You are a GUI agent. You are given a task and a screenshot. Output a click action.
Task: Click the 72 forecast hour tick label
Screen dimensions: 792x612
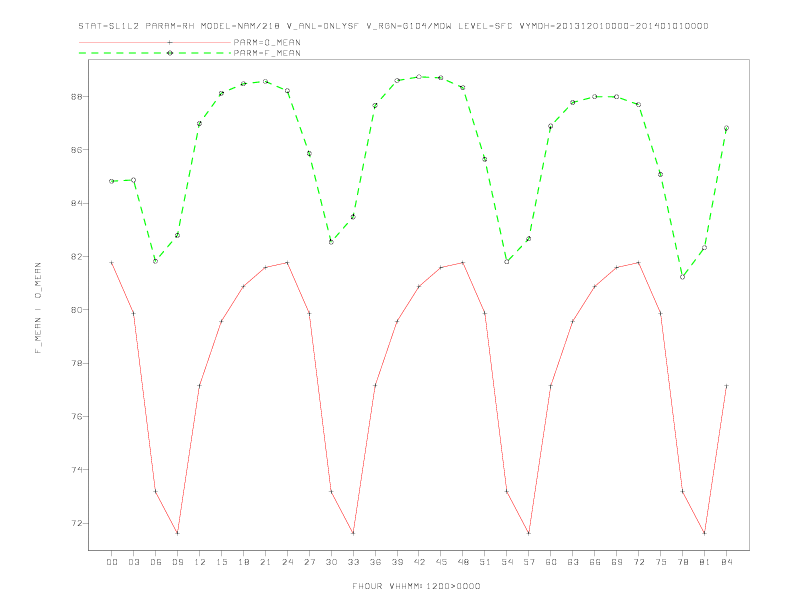point(638,562)
